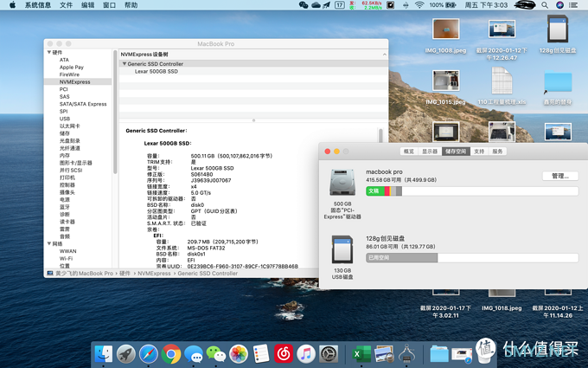Select USB in hardware sidebar
This screenshot has height=368, width=588.
pos(65,119)
